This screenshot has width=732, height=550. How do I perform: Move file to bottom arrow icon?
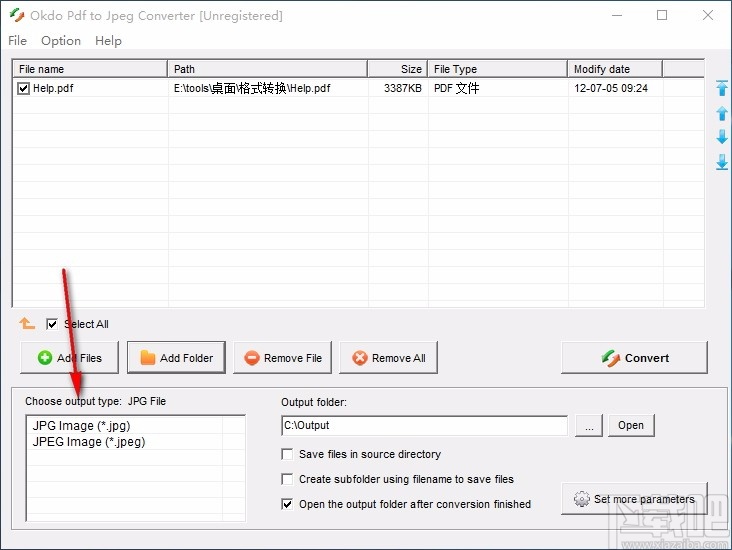pos(722,162)
